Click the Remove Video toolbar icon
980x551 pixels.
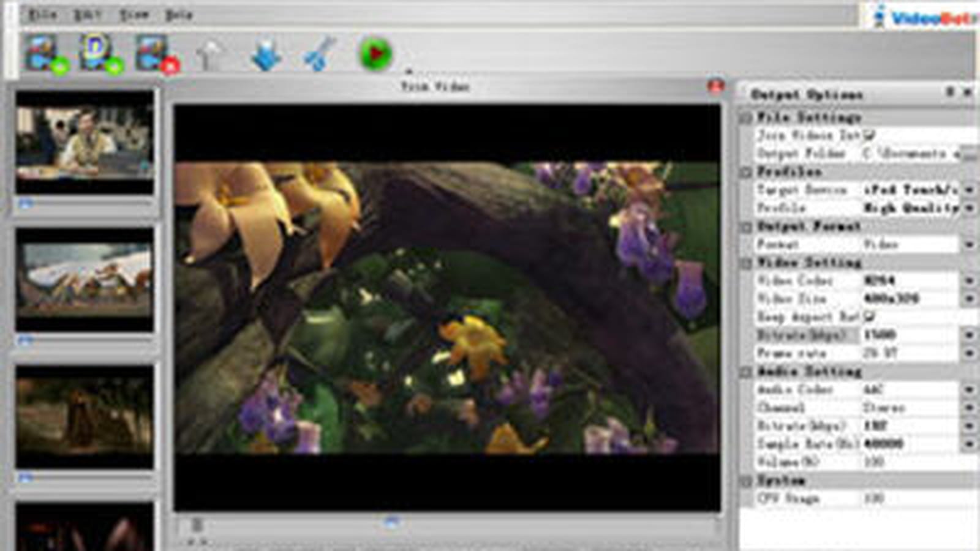[x=156, y=54]
